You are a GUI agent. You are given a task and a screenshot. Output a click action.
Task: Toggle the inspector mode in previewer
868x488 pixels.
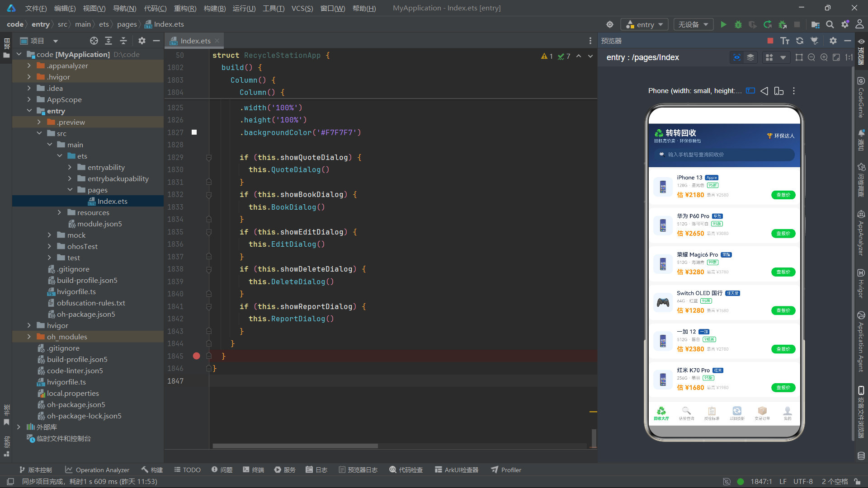coord(737,57)
